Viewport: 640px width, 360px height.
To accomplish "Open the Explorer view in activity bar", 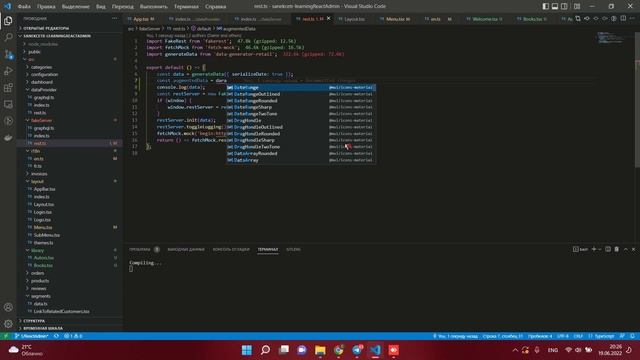I will tap(8, 21).
